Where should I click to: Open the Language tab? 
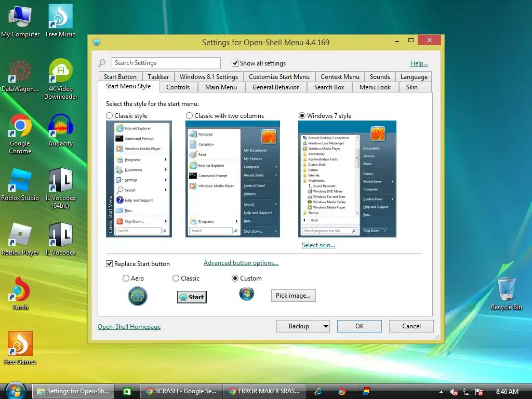414,77
